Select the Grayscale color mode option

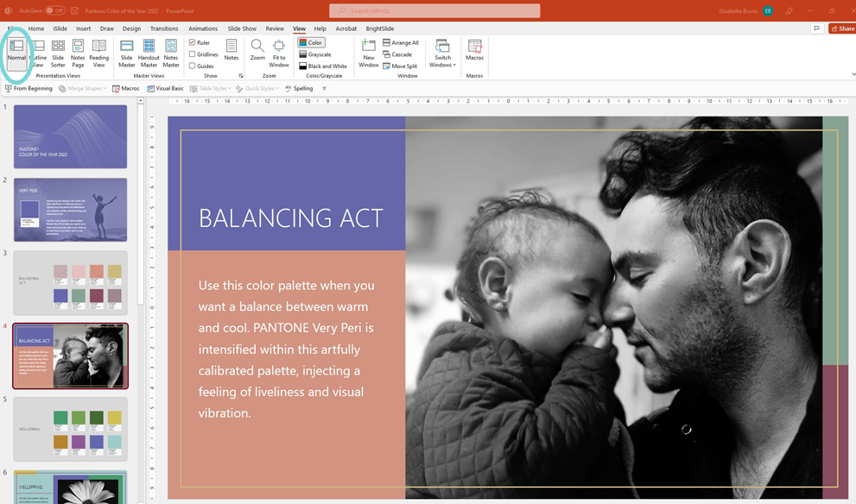point(320,54)
